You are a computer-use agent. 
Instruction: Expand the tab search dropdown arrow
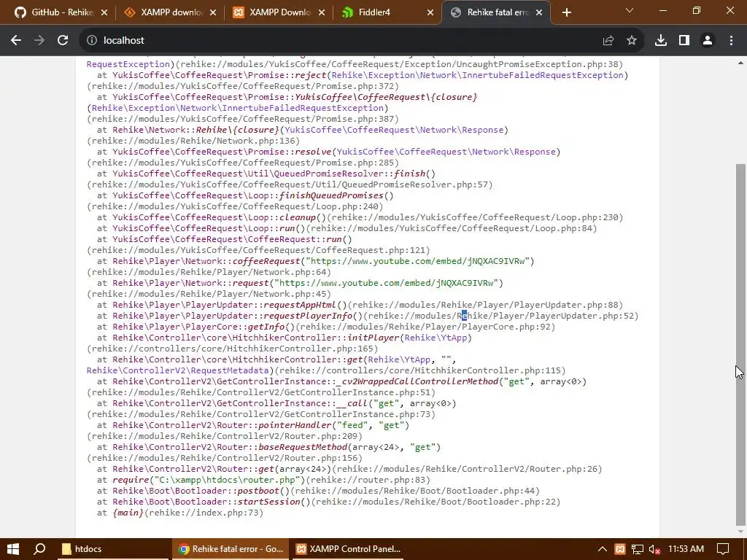[630, 10]
